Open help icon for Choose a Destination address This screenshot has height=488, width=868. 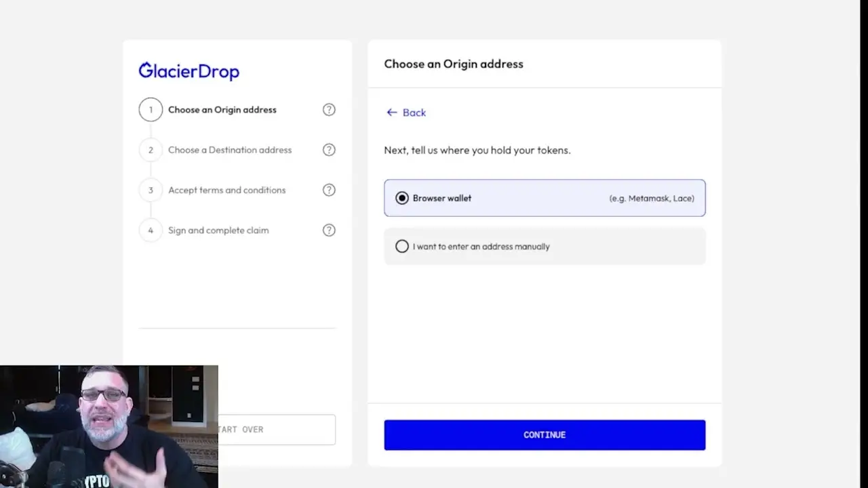[329, 150]
